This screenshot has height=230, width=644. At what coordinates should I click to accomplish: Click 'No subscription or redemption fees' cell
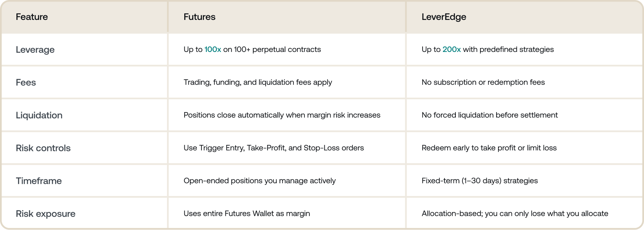[x=483, y=82]
